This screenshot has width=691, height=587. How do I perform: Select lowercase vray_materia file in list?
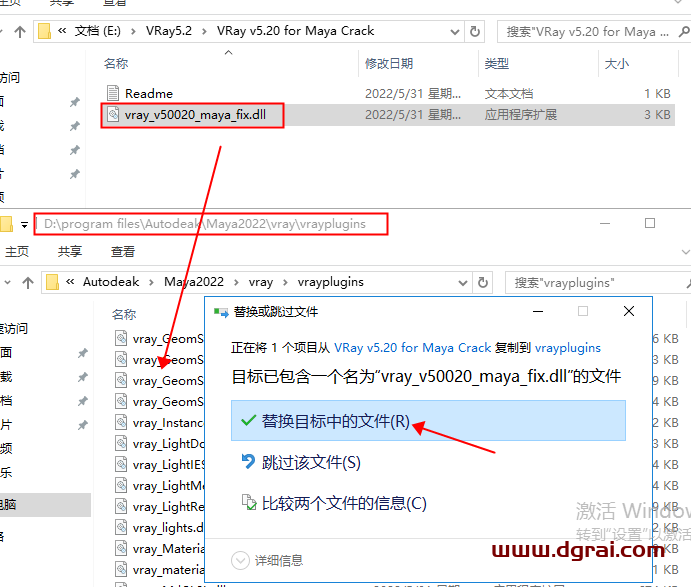click(x=167, y=570)
